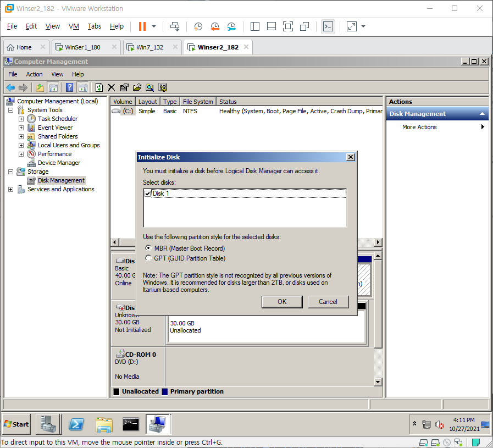The height and width of the screenshot is (448, 493).
Task: Click OK in the Initialize Disk dialog
Action: [282, 302]
